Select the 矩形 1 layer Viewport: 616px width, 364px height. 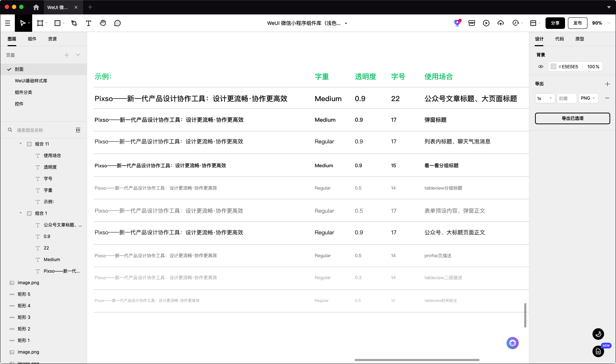pos(43,341)
